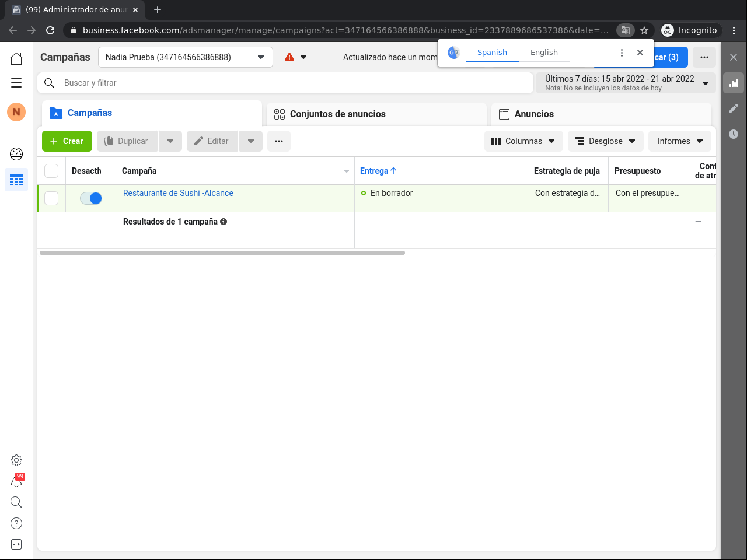Open the more options ellipsis beside publish button

(704, 57)
